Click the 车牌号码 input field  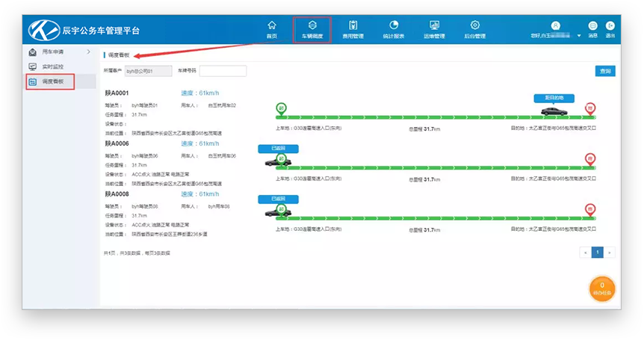coord(223,71)
